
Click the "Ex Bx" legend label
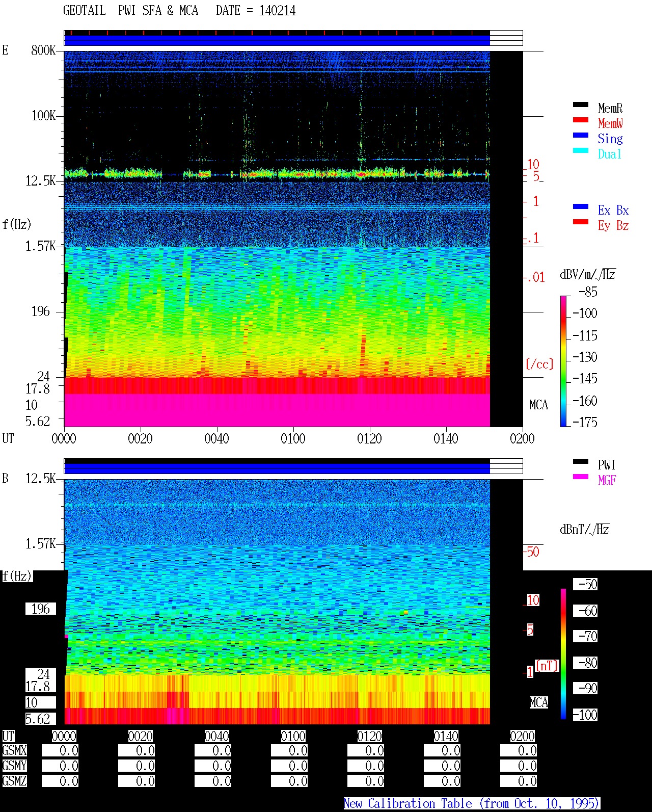pos(613,210)
